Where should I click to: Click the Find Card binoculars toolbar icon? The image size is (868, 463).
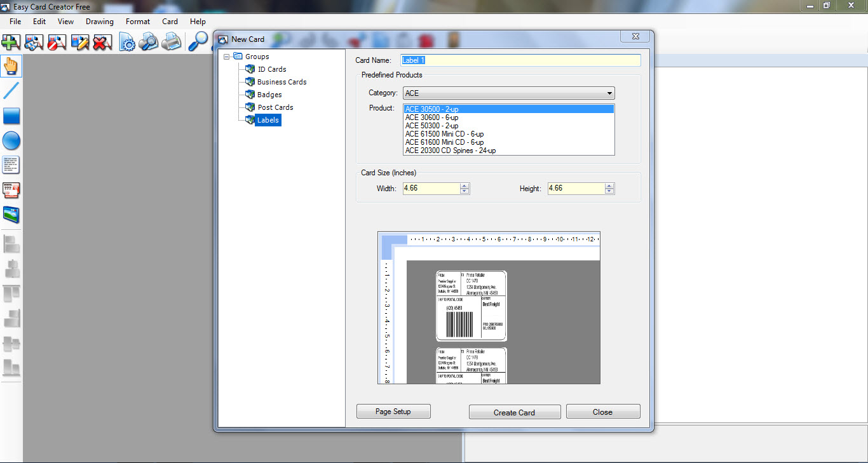pyautogui.click(x=34, y=43)
